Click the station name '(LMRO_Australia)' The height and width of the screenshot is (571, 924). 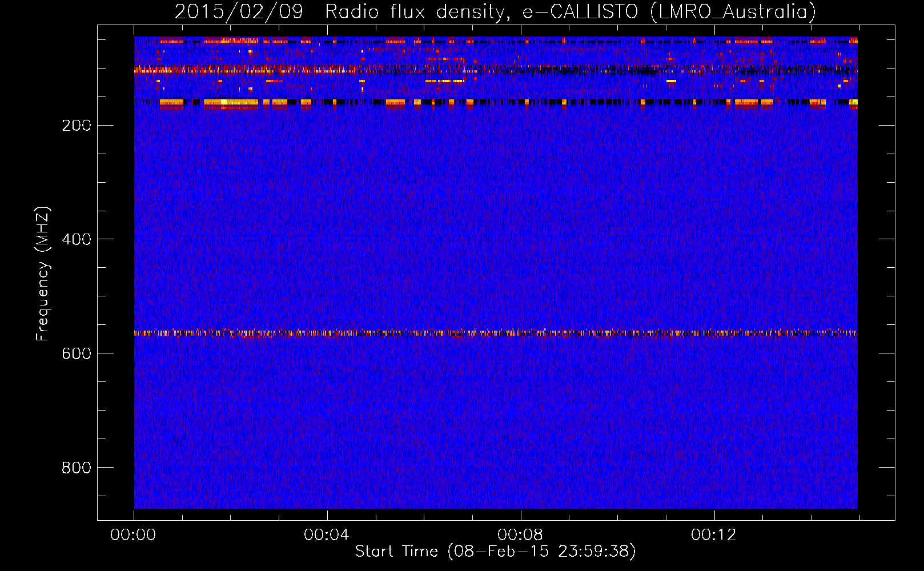tap(733, 12)
